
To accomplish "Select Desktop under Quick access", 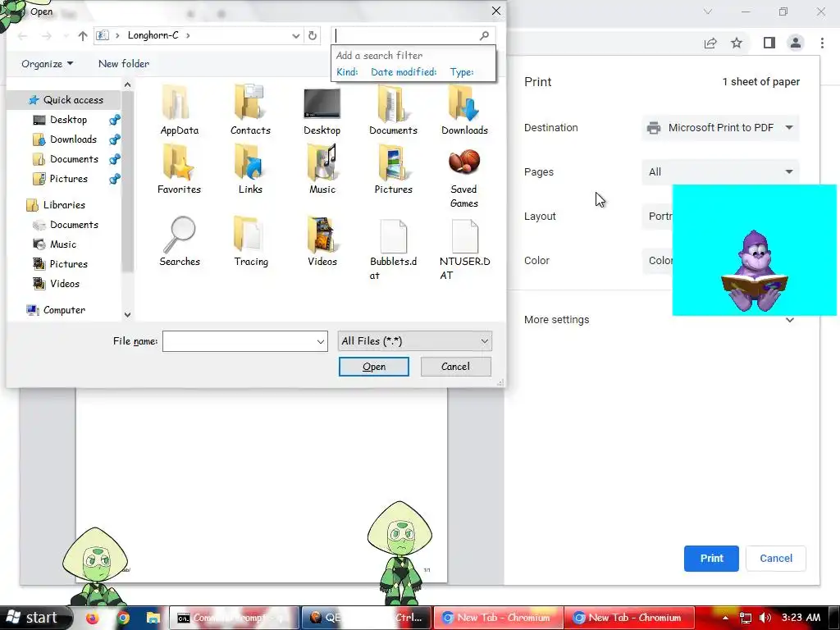I will (68, 120).
